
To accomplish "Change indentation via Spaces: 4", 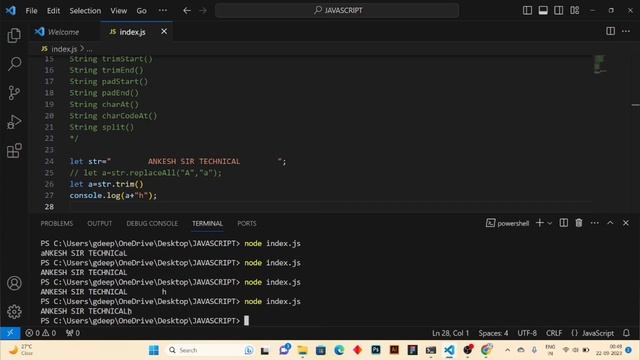I will (x=493, y=333).
